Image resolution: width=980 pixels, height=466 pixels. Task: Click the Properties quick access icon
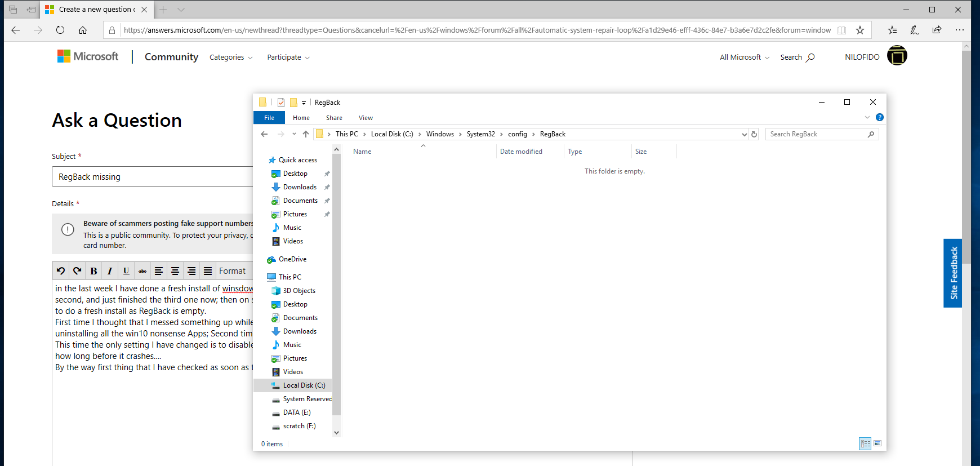point(281,103)
